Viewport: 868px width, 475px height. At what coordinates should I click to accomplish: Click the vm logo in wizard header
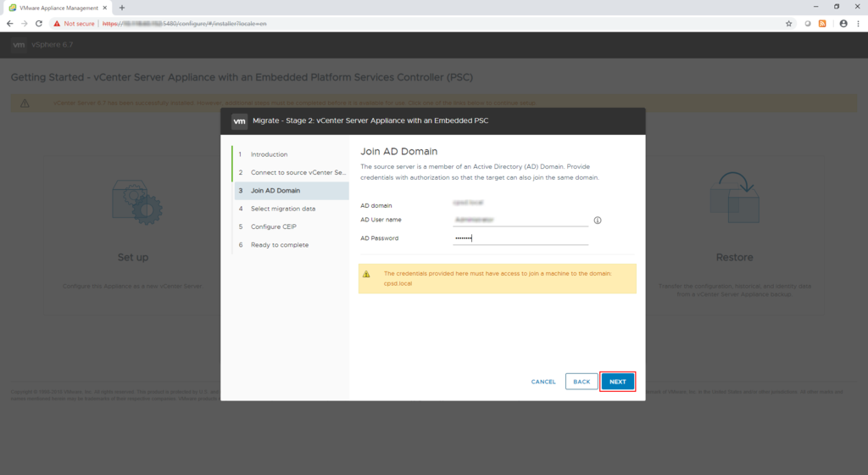coord(239,120)
